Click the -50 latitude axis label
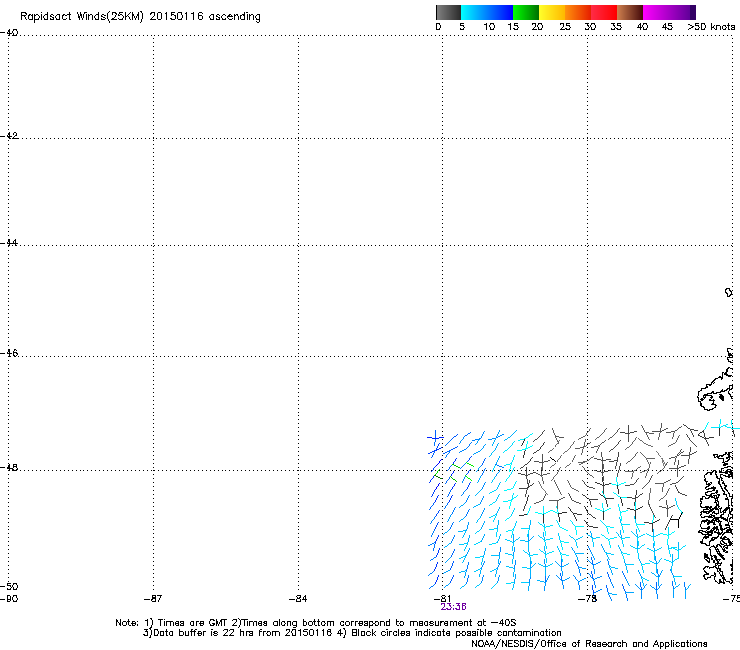This screenshot has height=650, width=740. tap(9, 586)
